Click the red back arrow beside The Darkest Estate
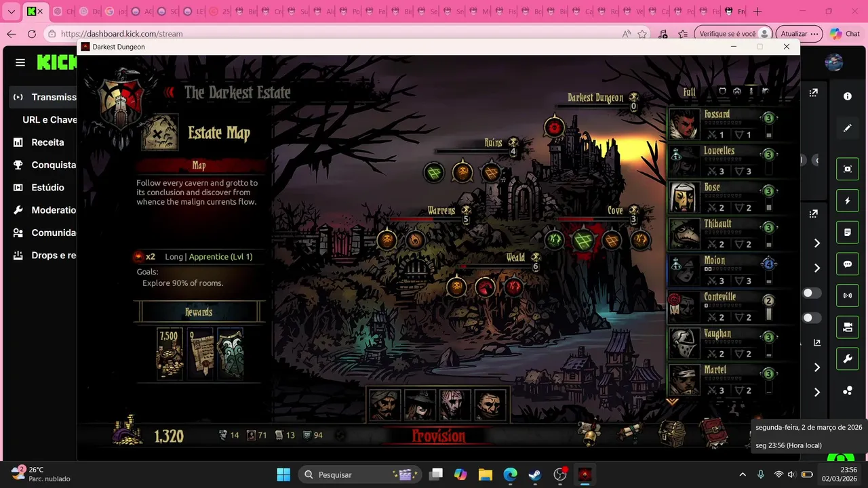The image size is (868, 488). (x=170, y=92)
